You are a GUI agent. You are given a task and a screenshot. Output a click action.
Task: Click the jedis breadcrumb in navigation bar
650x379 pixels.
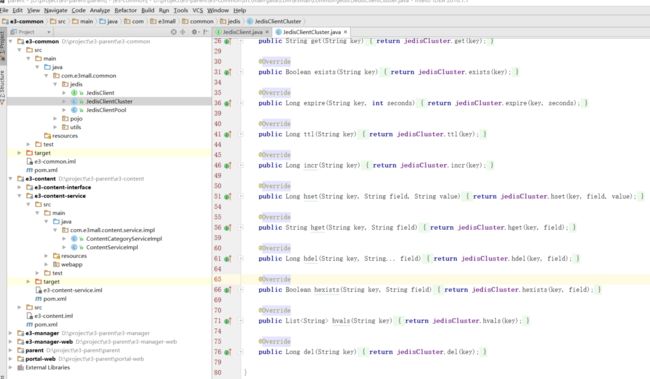[x=230, y=21]
